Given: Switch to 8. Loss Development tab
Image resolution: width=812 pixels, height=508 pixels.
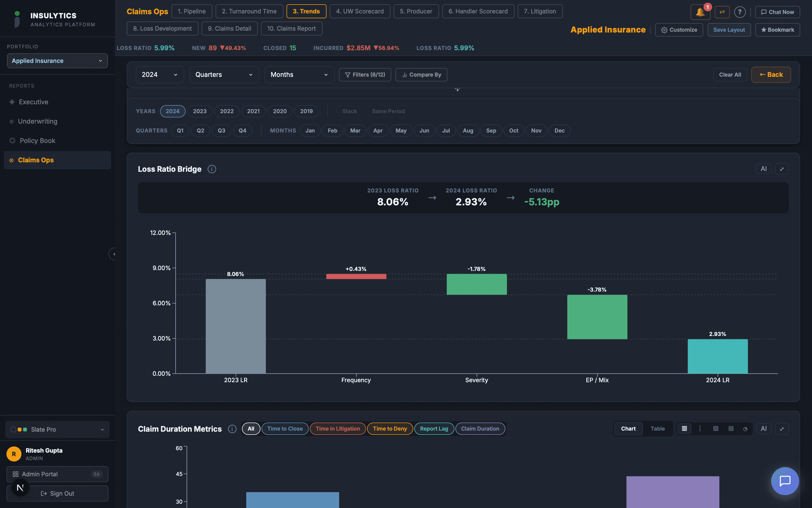Looking at the screenshot, I should point(162,28).
